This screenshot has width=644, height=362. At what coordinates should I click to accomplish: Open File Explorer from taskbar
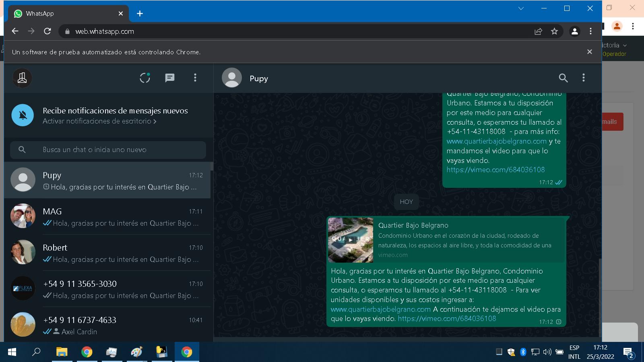62,352
